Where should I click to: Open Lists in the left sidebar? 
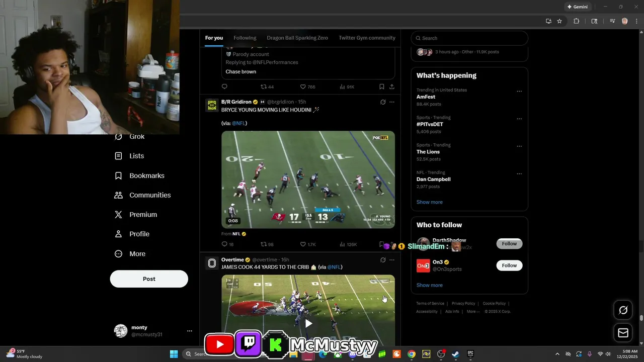[x=129, y=156]
